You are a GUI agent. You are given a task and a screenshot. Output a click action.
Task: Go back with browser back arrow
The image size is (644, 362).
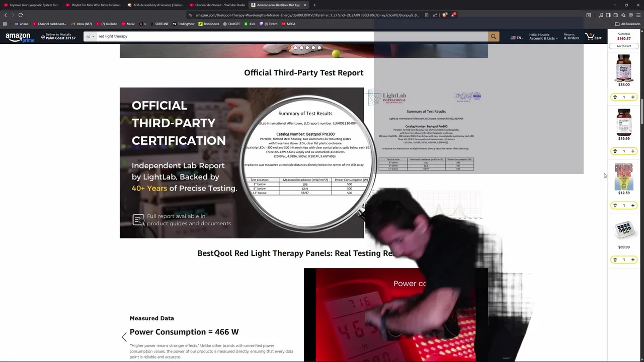pos(6,15)
